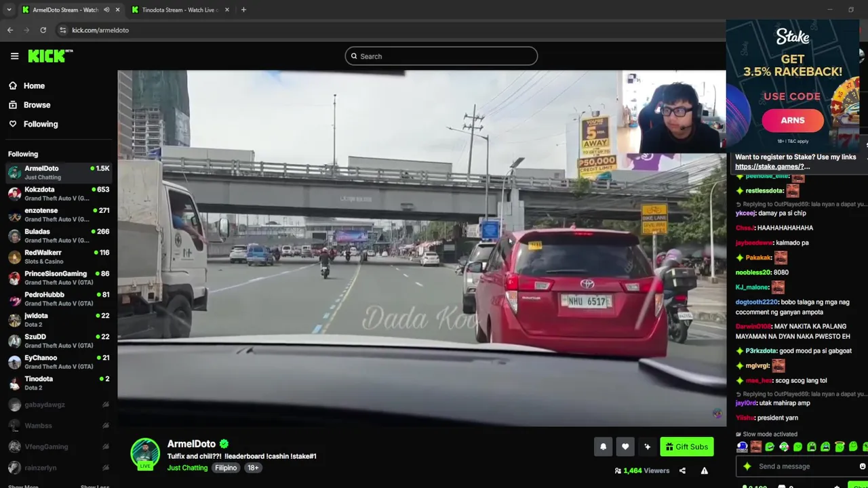The height and width of the screenshot is (488, 868).
Task: Open ArmelDoto's live profile avatar
Action: coord(145,453)
